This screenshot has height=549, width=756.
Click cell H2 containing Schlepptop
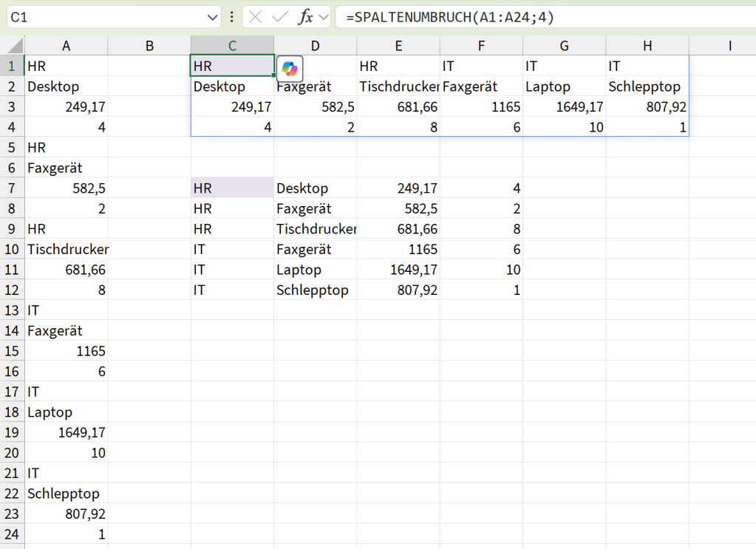pos(647,86)
